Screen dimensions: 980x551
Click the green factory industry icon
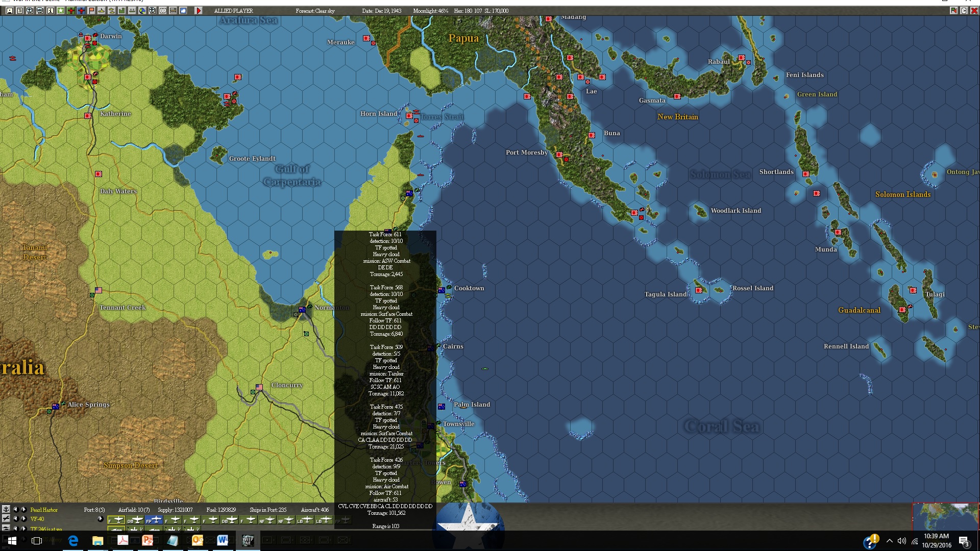point(122,10)
